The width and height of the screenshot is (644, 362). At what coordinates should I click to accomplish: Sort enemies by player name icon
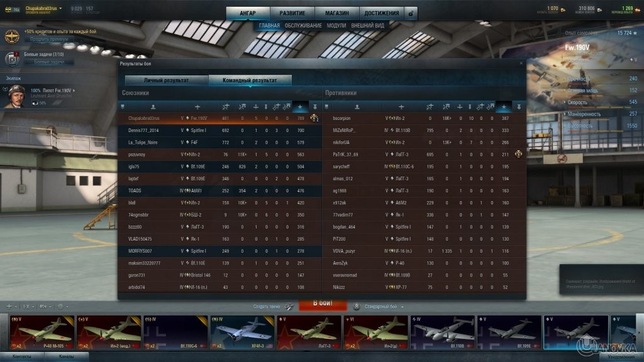(357, 107)
